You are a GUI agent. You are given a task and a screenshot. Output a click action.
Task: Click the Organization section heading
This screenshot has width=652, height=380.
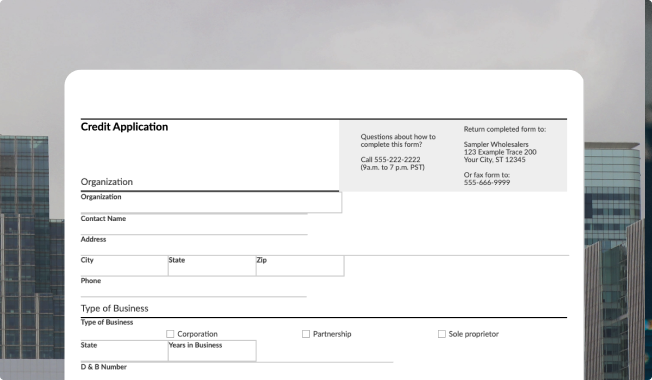coord(107,182)
